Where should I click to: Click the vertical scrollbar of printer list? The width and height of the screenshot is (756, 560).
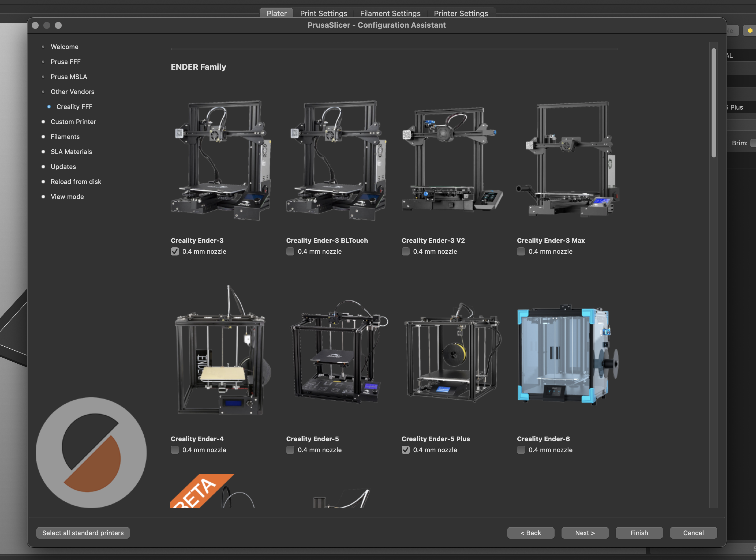pos(714,103)
